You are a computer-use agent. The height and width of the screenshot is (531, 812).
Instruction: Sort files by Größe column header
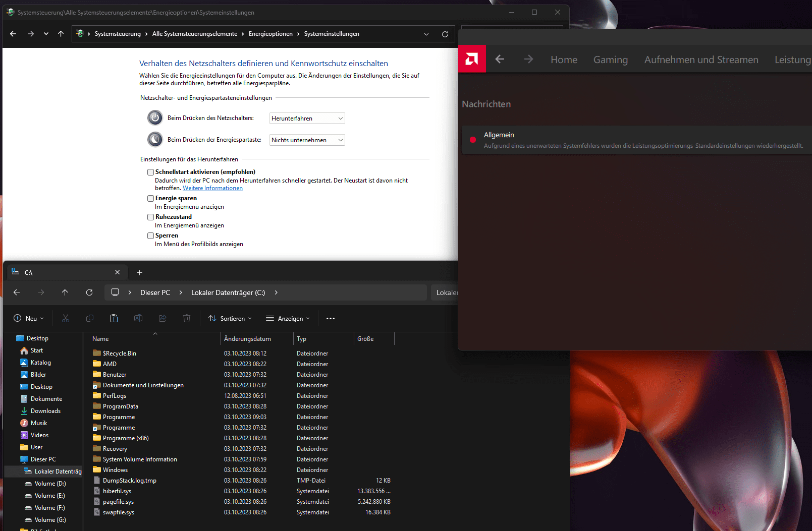[374, 339]
